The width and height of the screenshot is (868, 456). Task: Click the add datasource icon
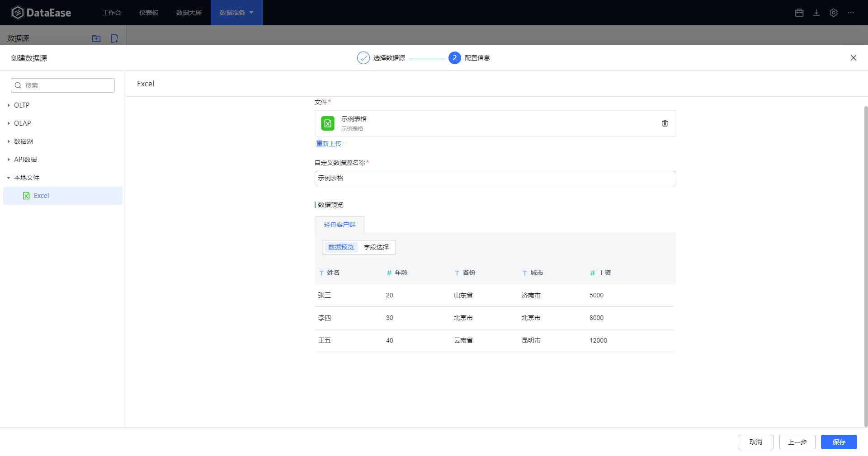(x=114, y=38)
